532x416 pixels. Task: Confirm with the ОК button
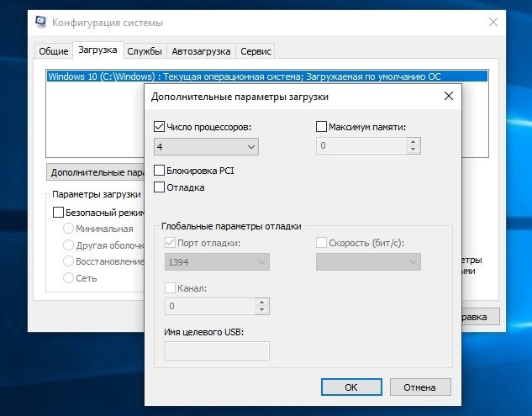tap(351, 387)
